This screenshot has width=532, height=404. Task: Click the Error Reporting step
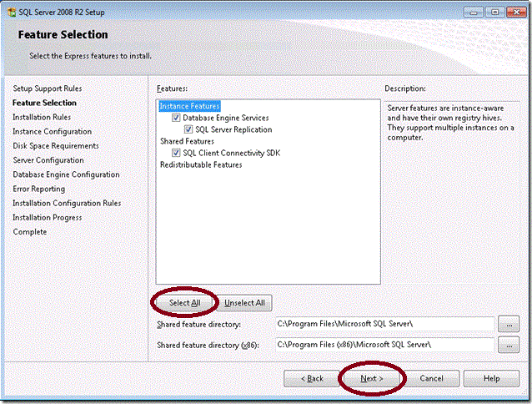pos(38,189)
